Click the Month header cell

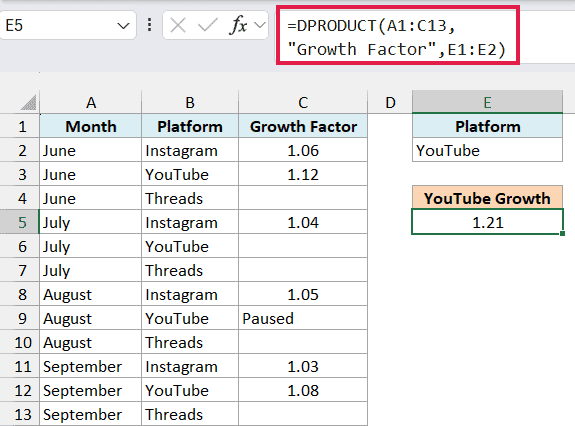coord(91,126)
